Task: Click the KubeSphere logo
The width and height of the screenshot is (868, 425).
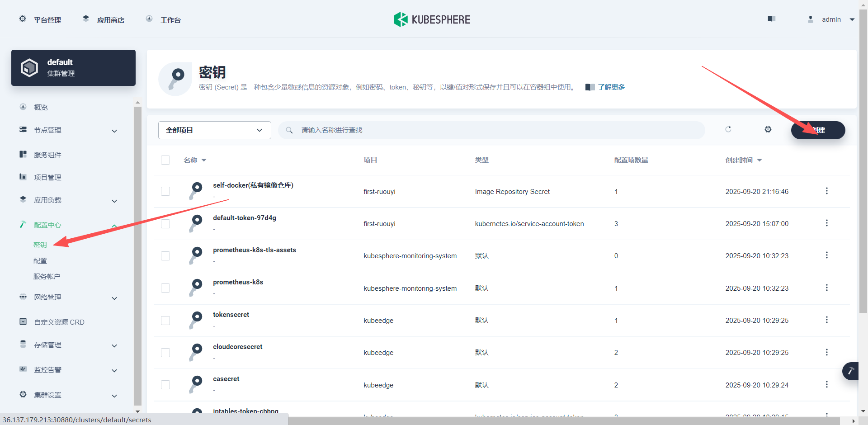Action: click(x=432, y=19)
